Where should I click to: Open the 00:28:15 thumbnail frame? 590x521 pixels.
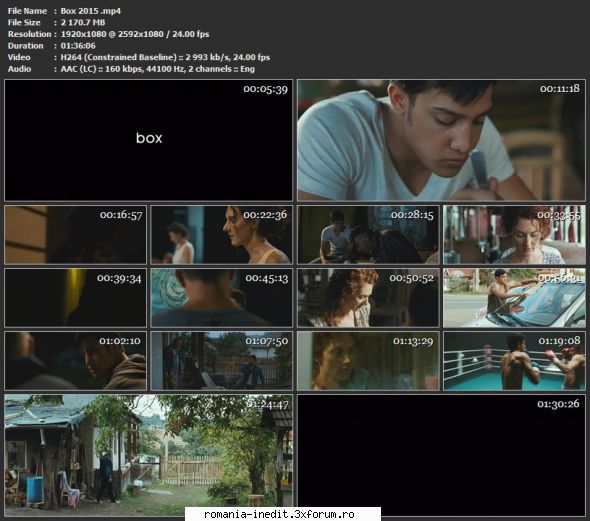[368, 234]
